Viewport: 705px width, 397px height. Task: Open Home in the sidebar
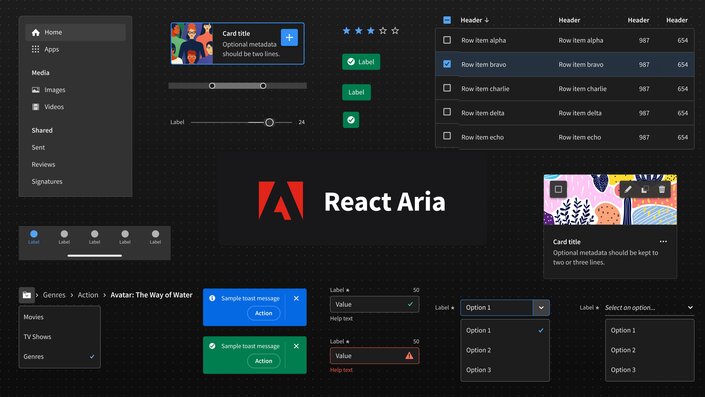[x=75, y=32]
